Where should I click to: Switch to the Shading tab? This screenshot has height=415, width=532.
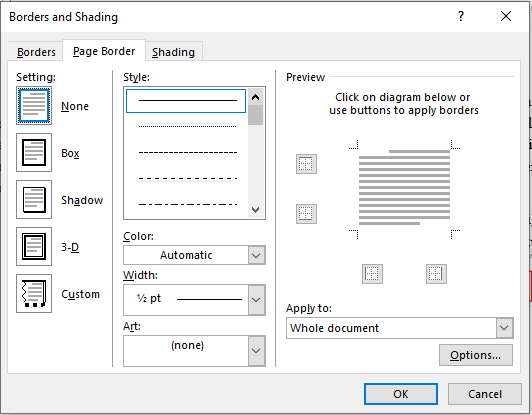click(x=173, y=52)
